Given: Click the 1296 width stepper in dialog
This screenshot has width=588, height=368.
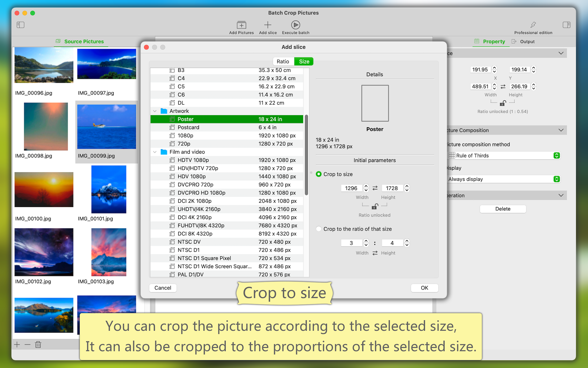Looking at the screenshot, I should (x=366, y=188).
